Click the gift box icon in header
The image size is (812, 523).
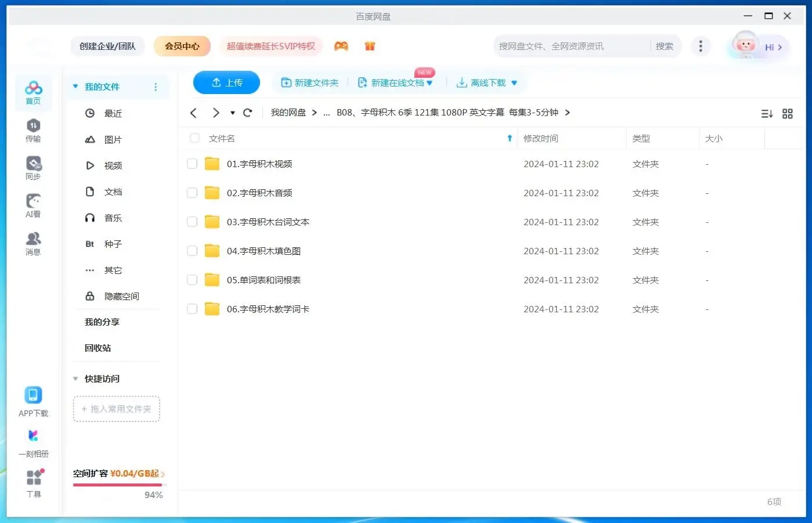(x=370, y=46)
